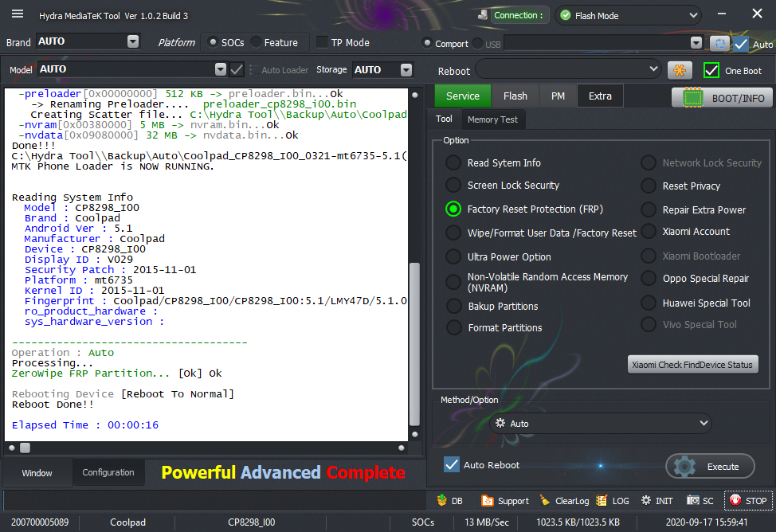Viewport: 776px width, 532px height.
Task: Switch to the Service tab
Action: coord(463,96)
